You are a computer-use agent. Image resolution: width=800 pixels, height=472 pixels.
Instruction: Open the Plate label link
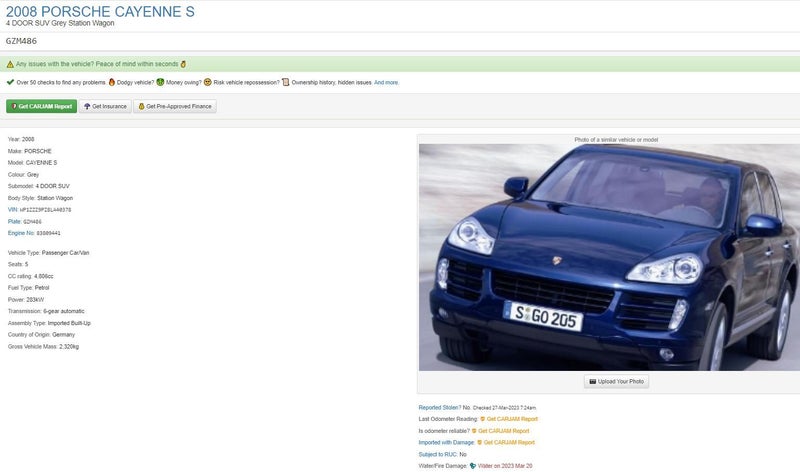pos(14,221)
